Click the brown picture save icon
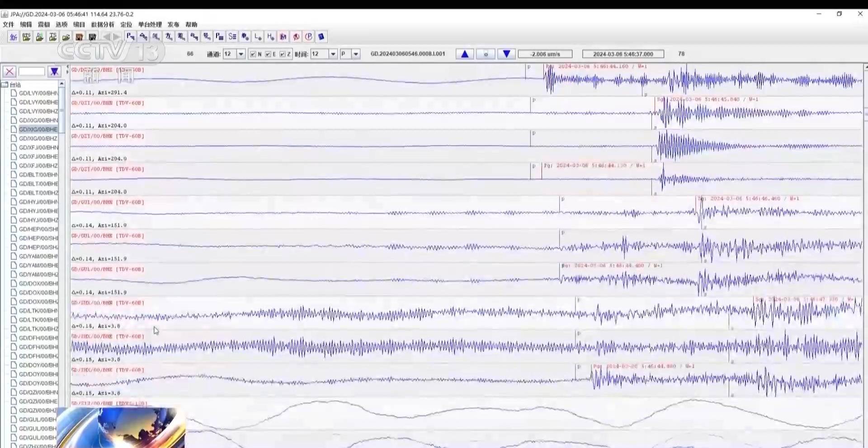The width and height of the screenshot is (868, 448). click(x=79, y=37)
